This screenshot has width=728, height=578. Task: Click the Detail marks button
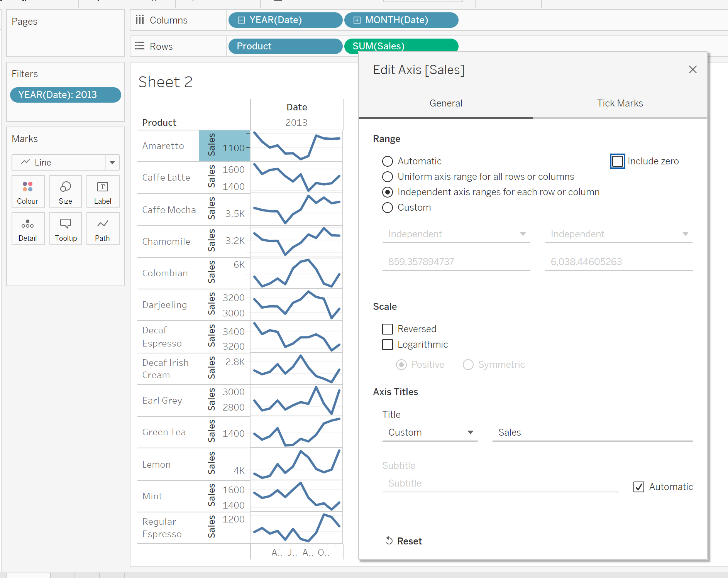point(28,228)
